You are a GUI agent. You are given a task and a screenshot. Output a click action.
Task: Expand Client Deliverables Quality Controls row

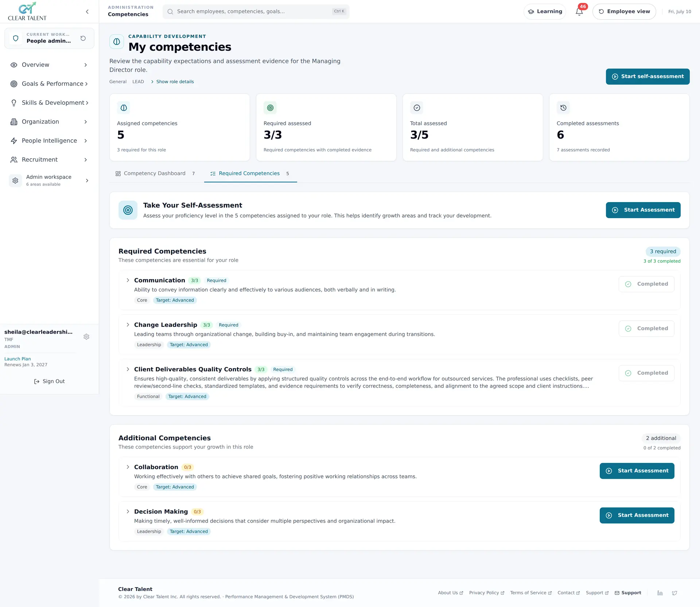coord(128,369)
